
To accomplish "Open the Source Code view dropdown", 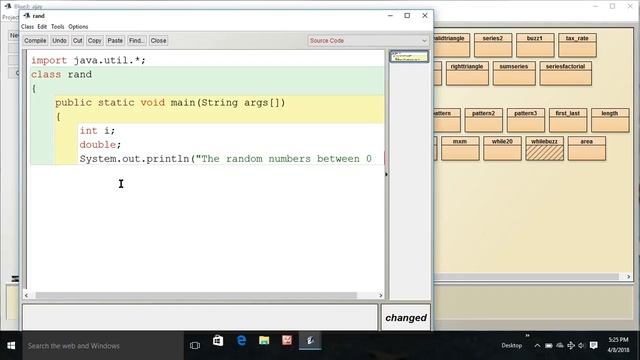I will (x=368, y=40).
